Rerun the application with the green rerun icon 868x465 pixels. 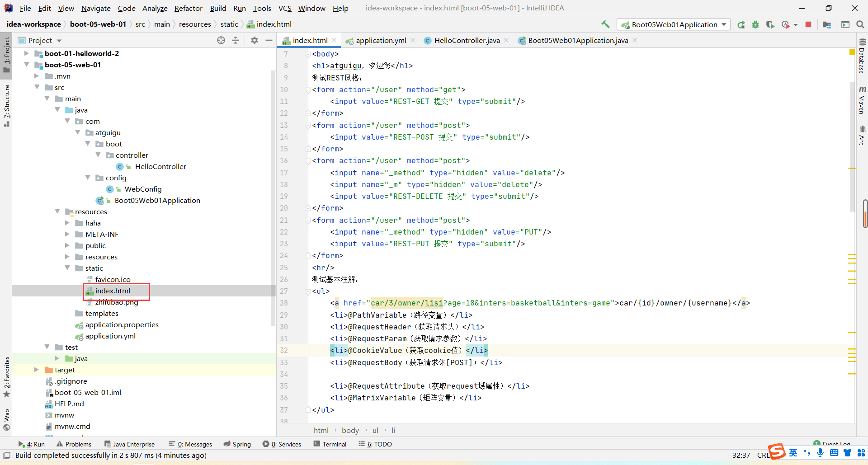(x=741, y=25)
